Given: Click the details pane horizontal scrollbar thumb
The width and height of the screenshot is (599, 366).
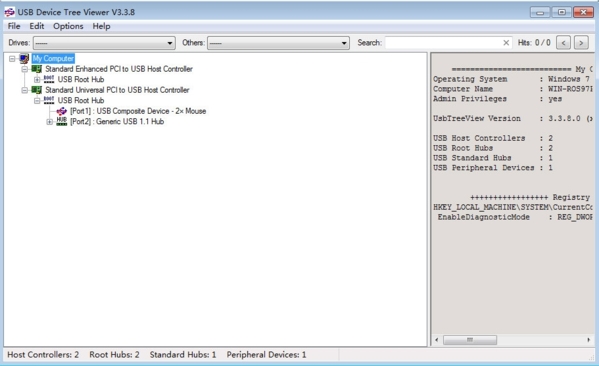Looking at the screenshot, I should tap(470, 340).
